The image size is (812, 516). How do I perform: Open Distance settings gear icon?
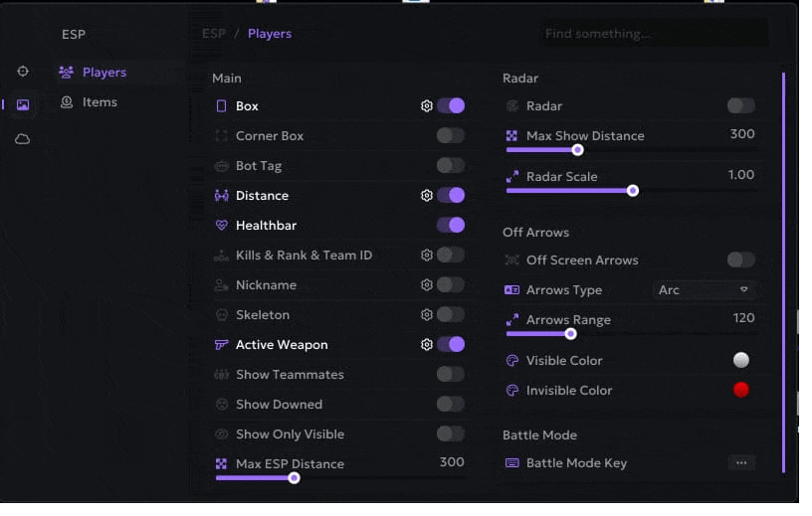[x=427, y=196]
